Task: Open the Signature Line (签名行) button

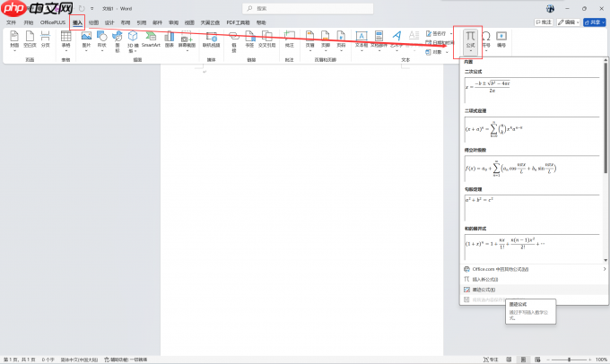Action: pyautogui.click(x=436, y=33)
